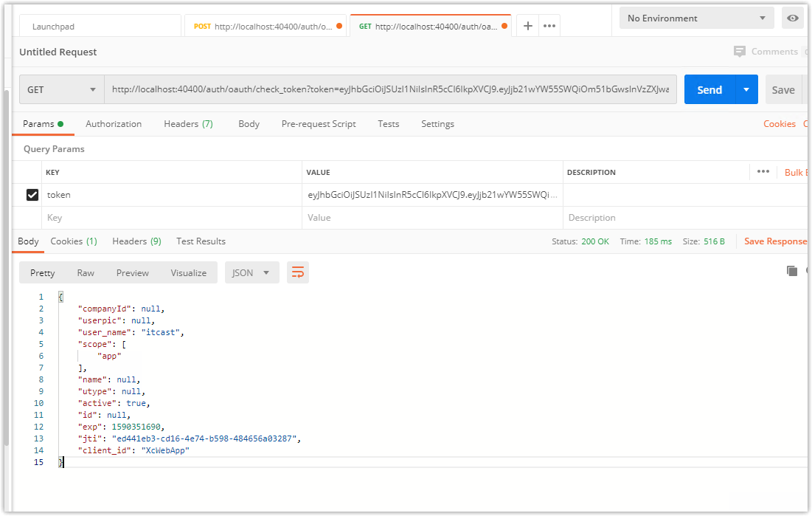
Task: Open the Tests tab
Action: coord(389,124)
